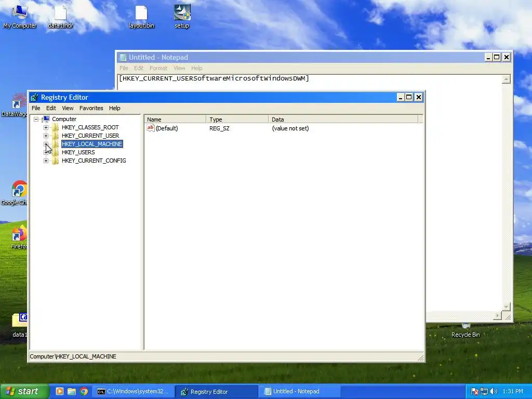Click the HKEY_CURRENT_USER folder icon
Screen dimensions: 532x399
coord(55,136)
